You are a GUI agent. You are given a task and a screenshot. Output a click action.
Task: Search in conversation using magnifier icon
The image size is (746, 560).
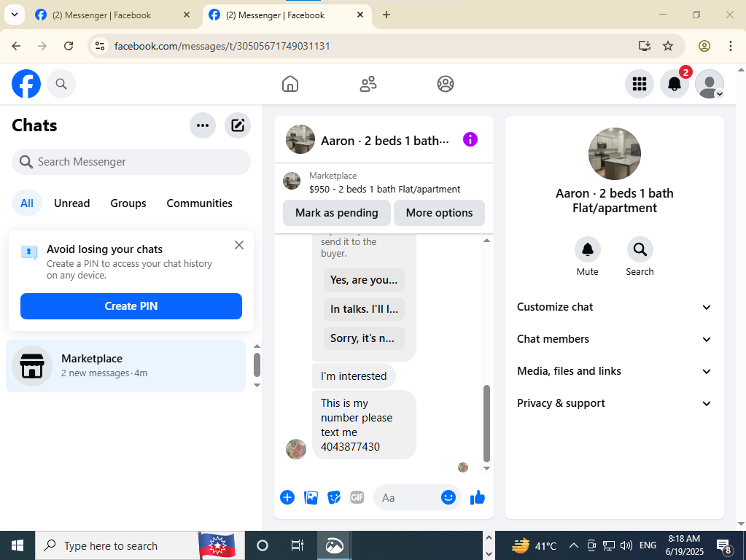pos(640,249)
